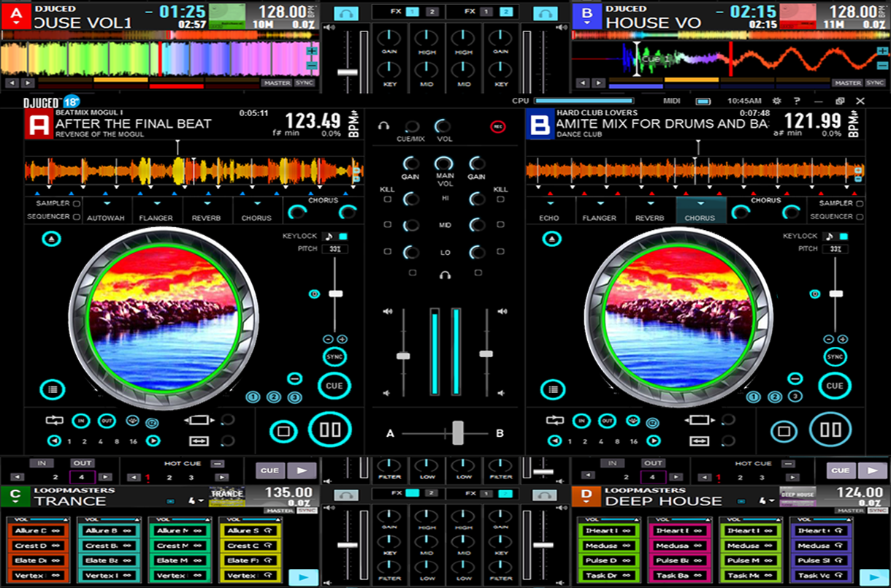Select loop size 8 on deck B
Viewport: 891px width, 588px height.
tap(619, 441)
